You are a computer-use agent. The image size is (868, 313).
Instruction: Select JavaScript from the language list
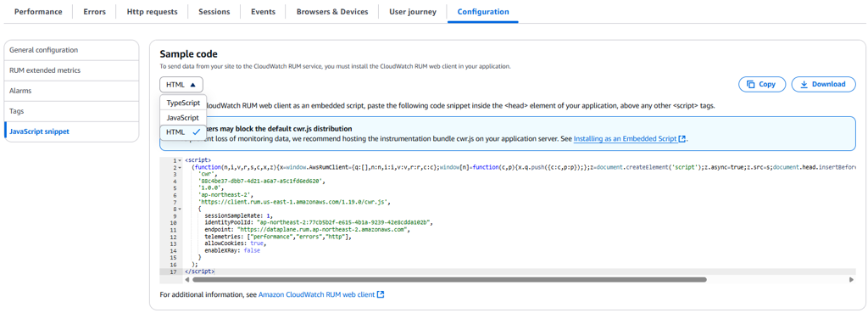pos(183,117)
